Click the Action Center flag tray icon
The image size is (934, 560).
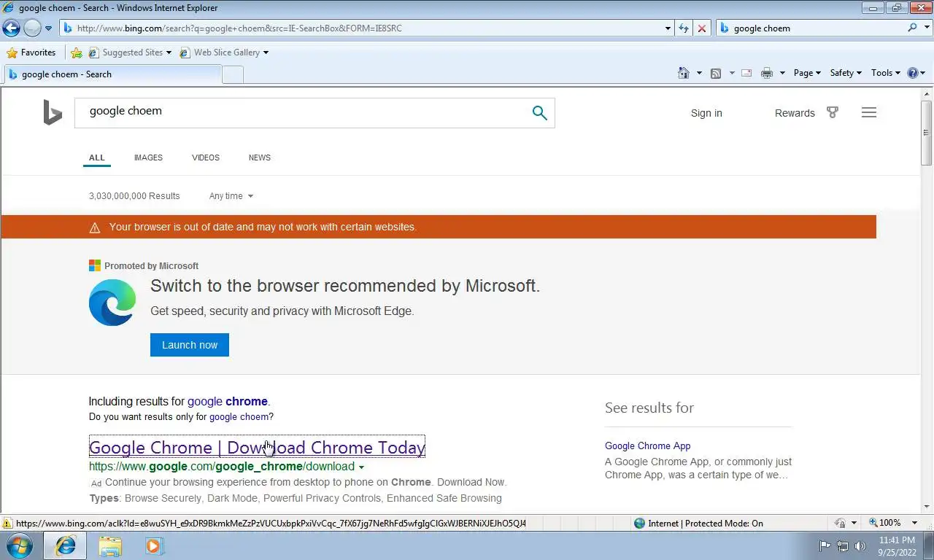coord(825,545)
